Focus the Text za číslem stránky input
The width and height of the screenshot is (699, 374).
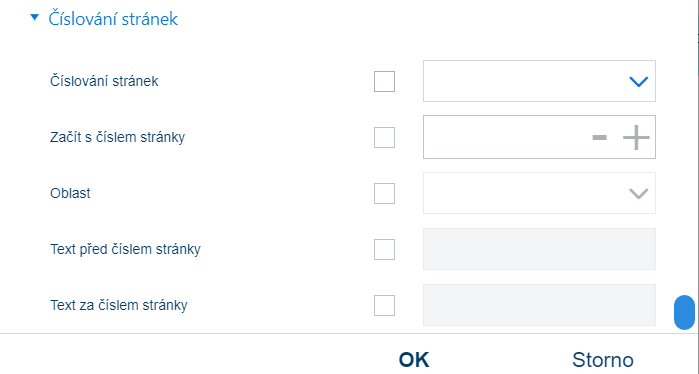tap(539, 305)
